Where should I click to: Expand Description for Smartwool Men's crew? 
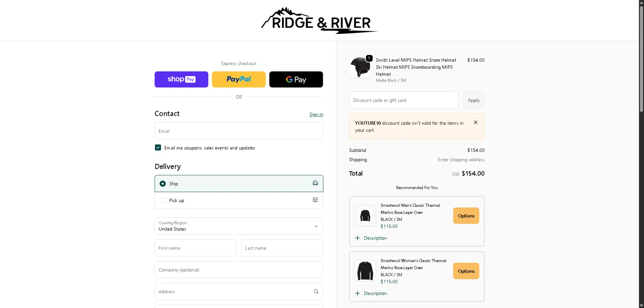click(371, 238)
